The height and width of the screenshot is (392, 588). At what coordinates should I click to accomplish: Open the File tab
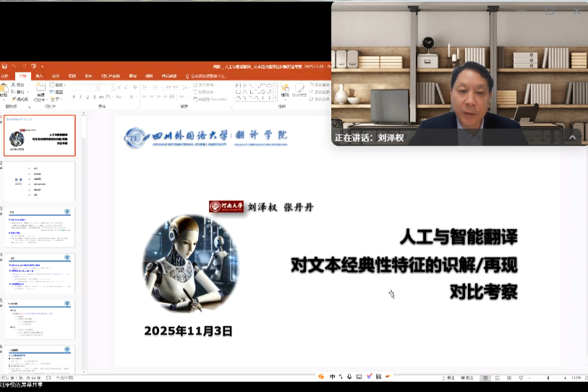click(5, 75)
